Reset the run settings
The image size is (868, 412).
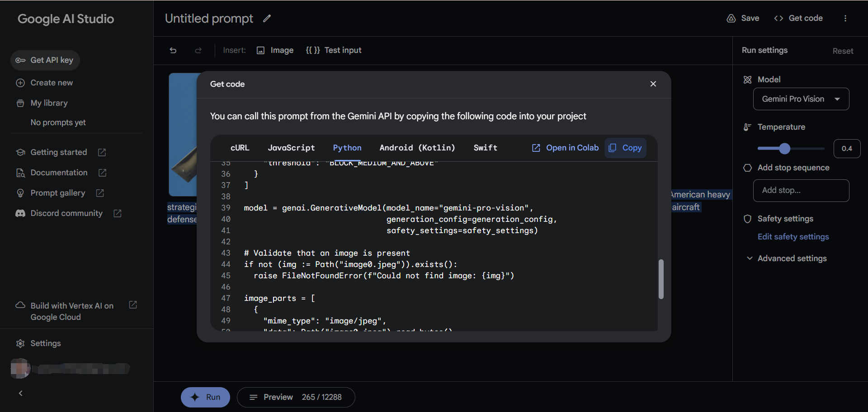coord(843,51)
